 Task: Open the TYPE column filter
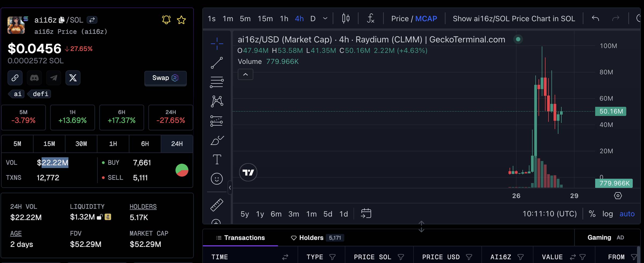coord(332,257)
